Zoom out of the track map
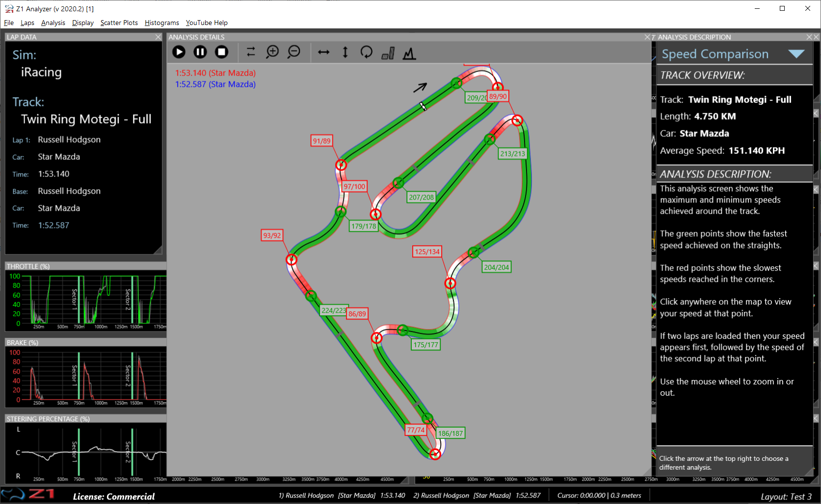821x504 pixels. [x=294, y=52]
